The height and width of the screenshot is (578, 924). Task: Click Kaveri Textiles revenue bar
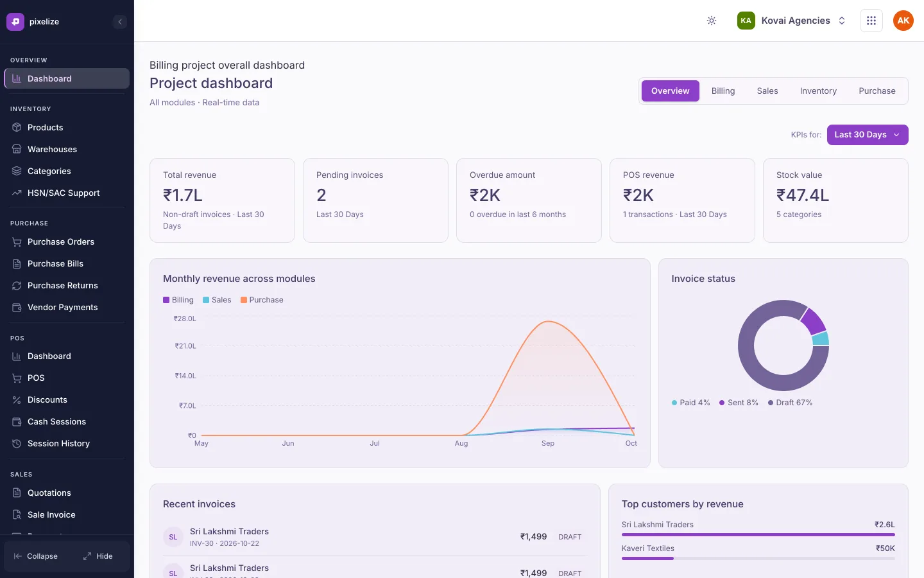point(758,558)
